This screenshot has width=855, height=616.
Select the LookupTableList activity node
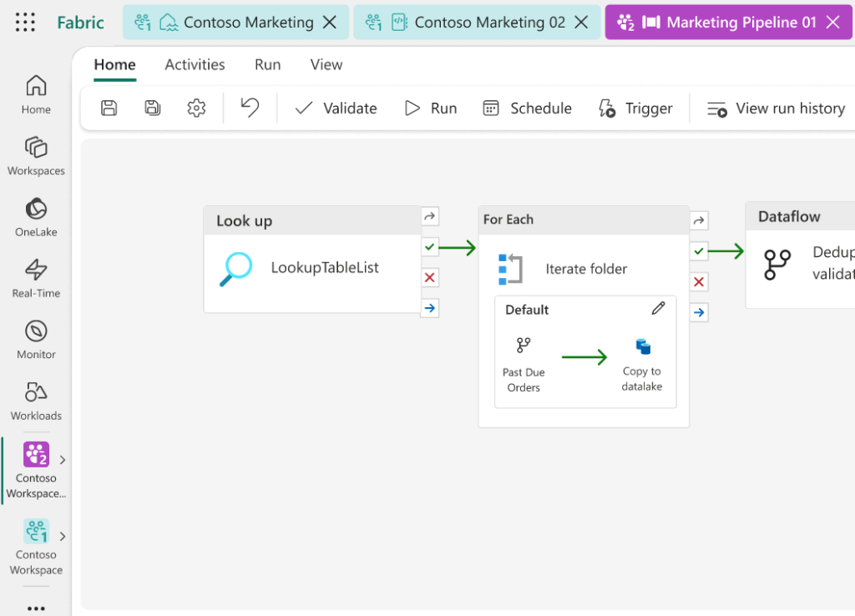(324, 268)
